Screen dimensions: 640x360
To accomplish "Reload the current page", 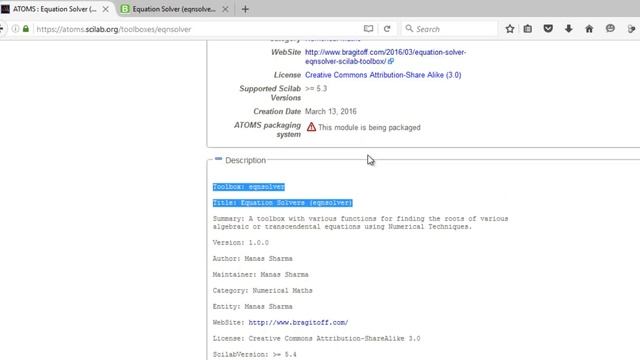I will point(387,29).
